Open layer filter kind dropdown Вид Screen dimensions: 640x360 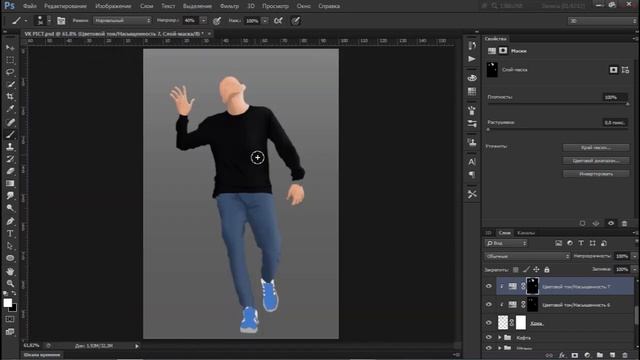[506, 243]
